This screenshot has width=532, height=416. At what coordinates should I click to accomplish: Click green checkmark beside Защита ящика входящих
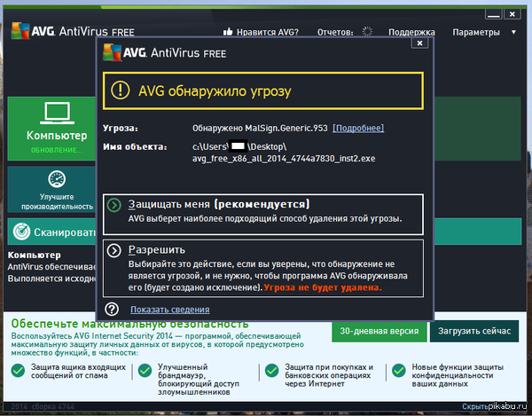18,371
